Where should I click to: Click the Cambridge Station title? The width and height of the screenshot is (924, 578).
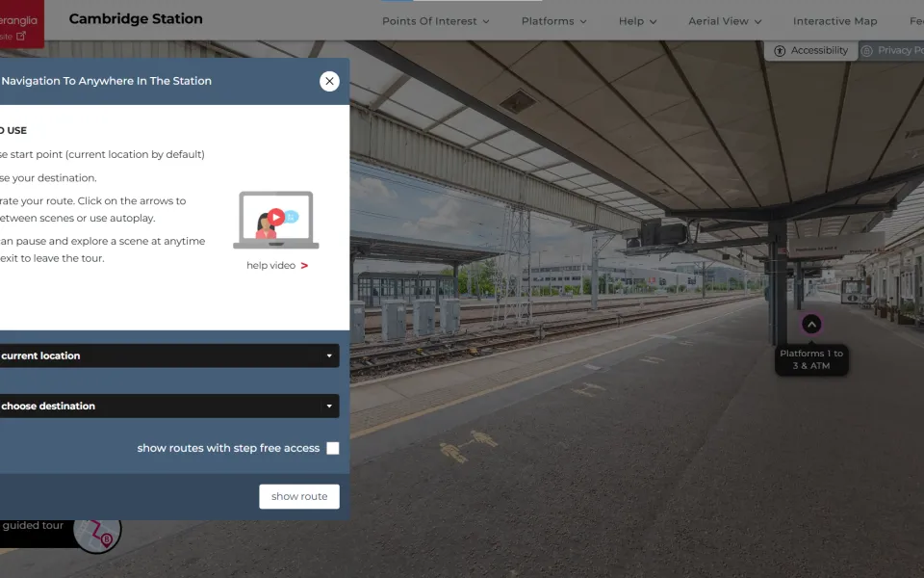(136, 19)
